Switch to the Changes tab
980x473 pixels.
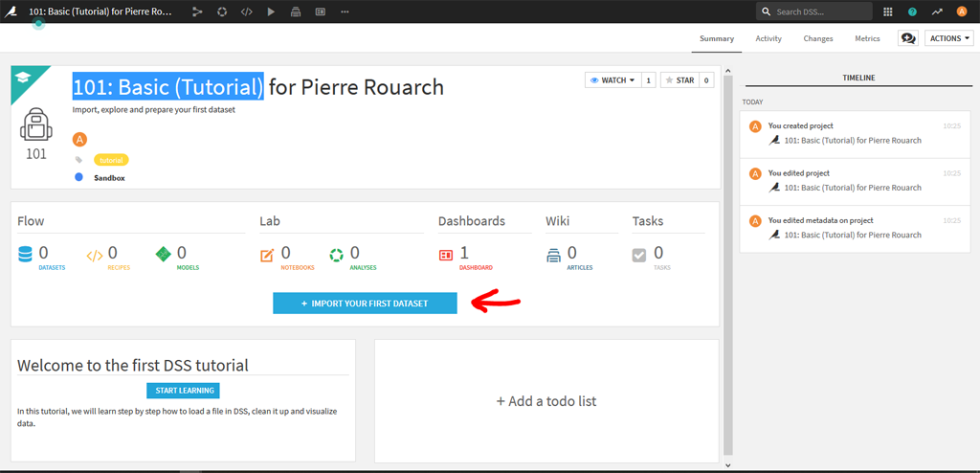pos(818,39)
